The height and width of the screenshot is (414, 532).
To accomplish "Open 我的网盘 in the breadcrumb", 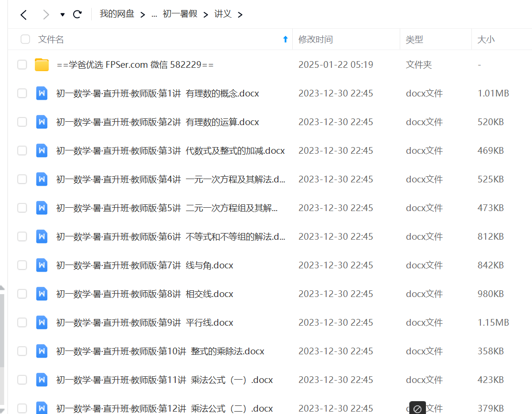I will [117, 14].
